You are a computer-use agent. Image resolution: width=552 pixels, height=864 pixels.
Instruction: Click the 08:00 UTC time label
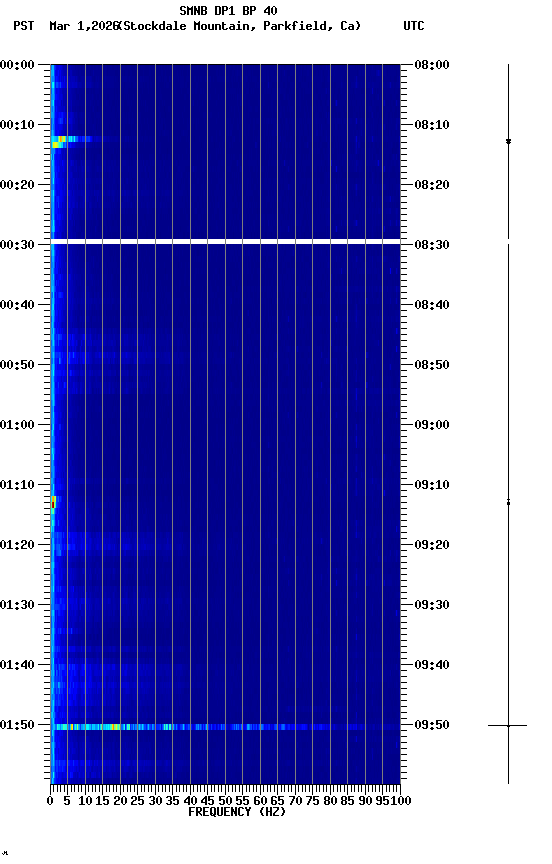pyautogui.click(x=432, y=65)
